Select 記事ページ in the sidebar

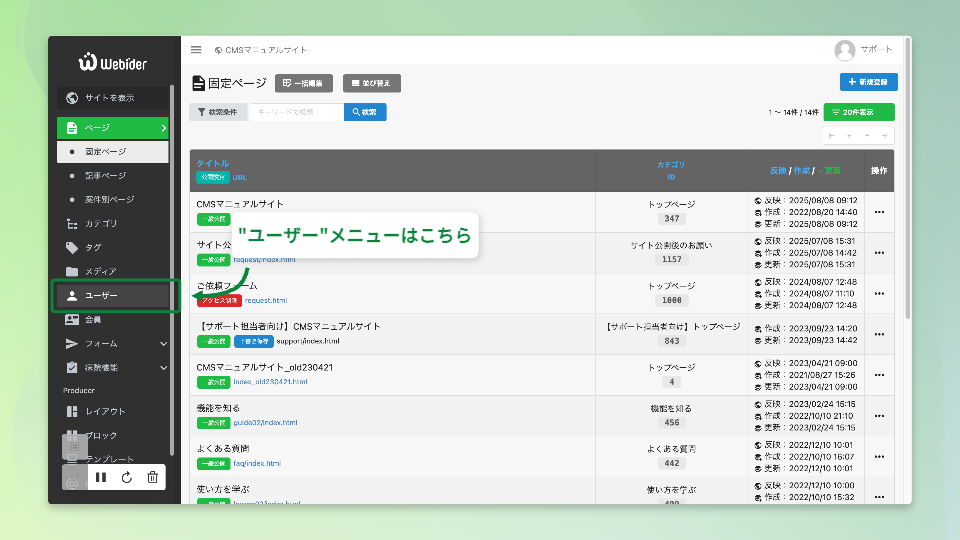[105, 176]
